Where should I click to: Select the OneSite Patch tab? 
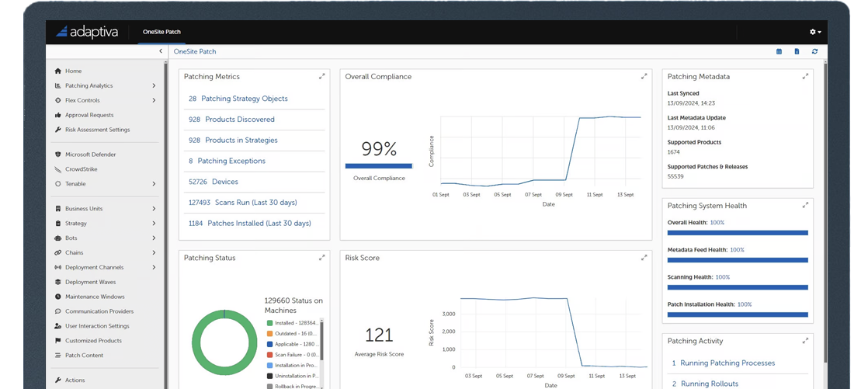(161, 33)
